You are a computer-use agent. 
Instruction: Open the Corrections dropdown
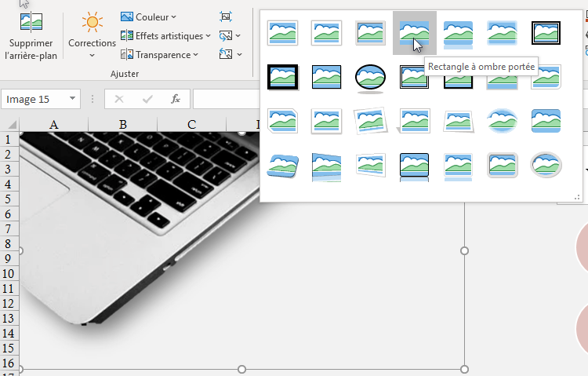[92, 35]
